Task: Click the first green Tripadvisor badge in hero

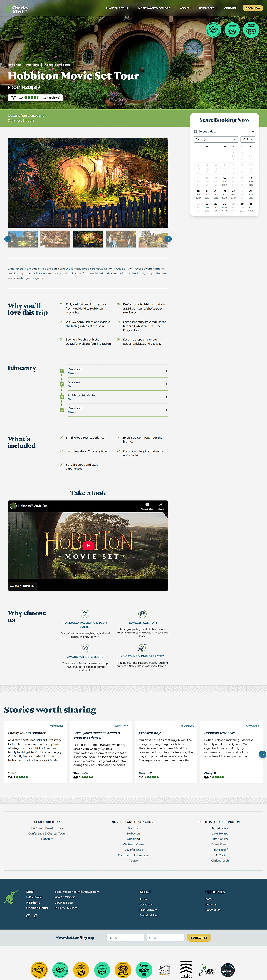Action: pyautogui.click(x=213, y=29)
